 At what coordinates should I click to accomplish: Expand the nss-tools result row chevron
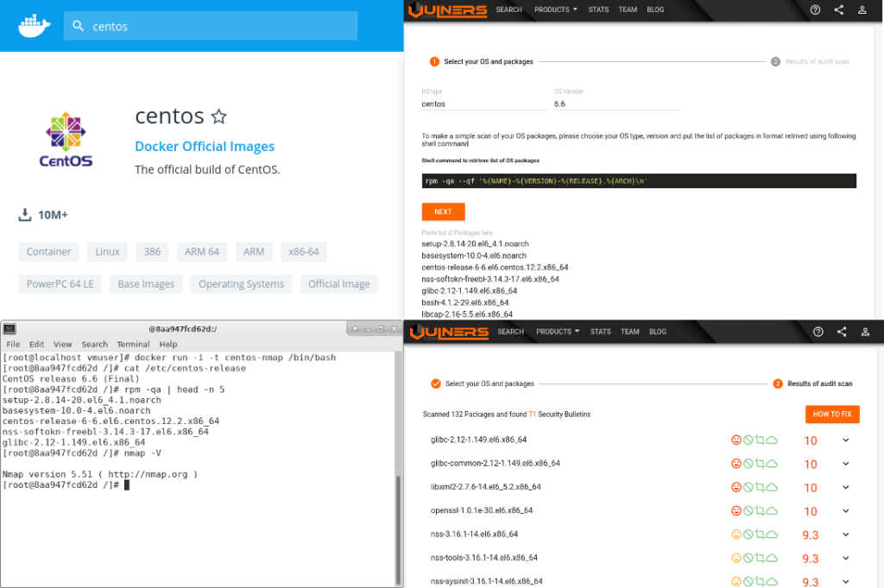pos(846,558)
